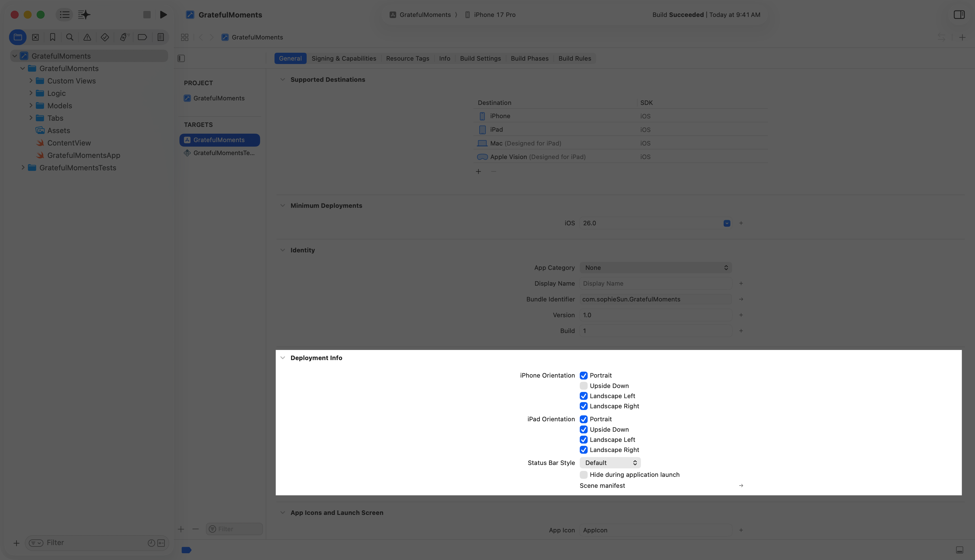Open the App Category dropdown
The width and height of the screenshot is (975, 560).
point(656,268)
